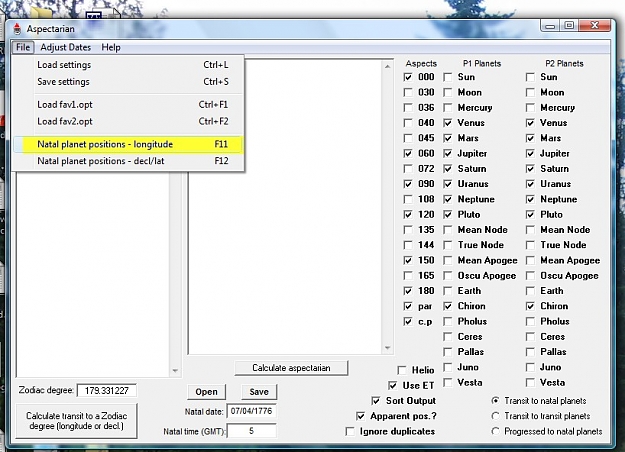Uncheck Pluto in P1 Planets column
This screenshot has width=625, height=452.
pyautogui.click(x=448, y=214)
